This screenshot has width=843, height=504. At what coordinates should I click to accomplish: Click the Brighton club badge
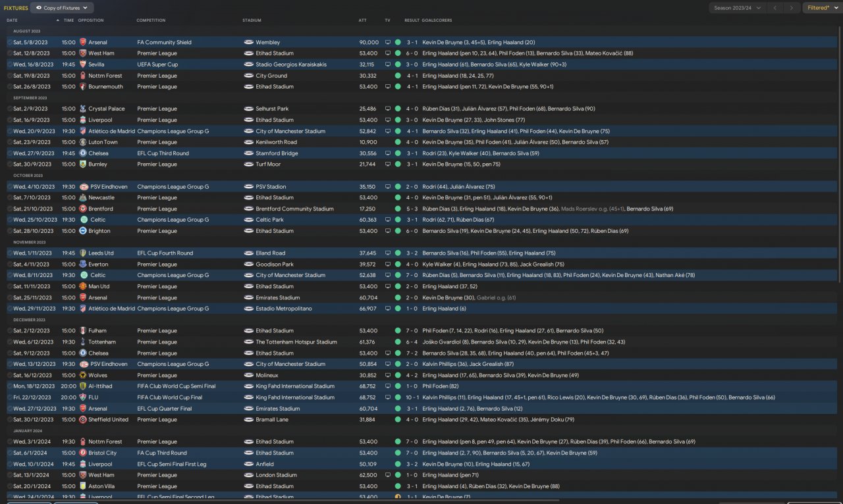coord(83,231)
